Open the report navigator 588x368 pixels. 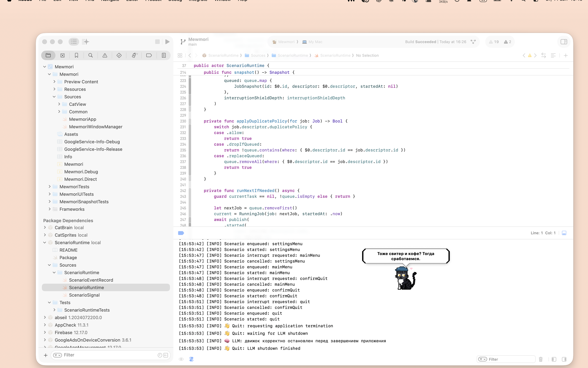(164, 55)
